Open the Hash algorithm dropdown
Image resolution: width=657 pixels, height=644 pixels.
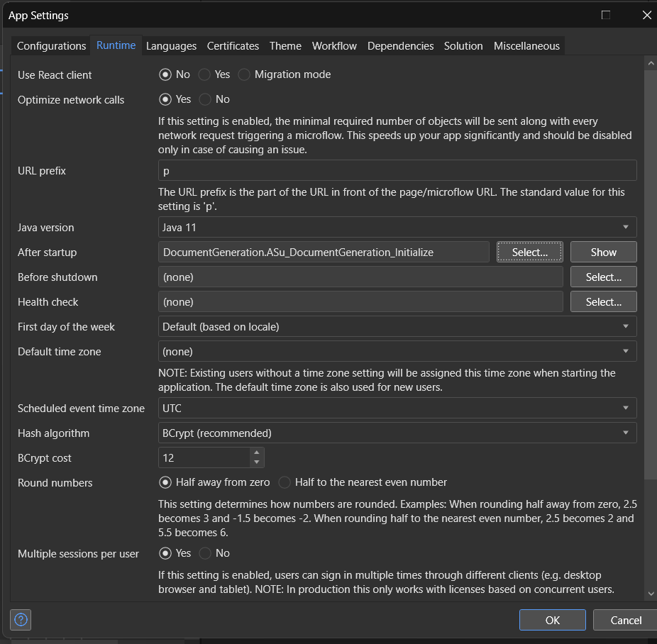(625, 433)
